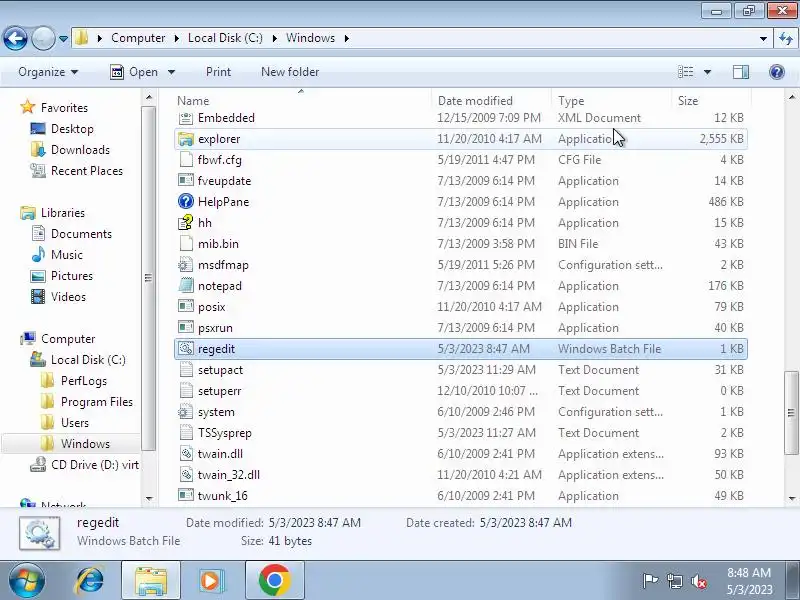Expand the Local Disk (C:) breadcrumb arrow
The height and width of the screenshot is (600, 800).
pos(274,38)
